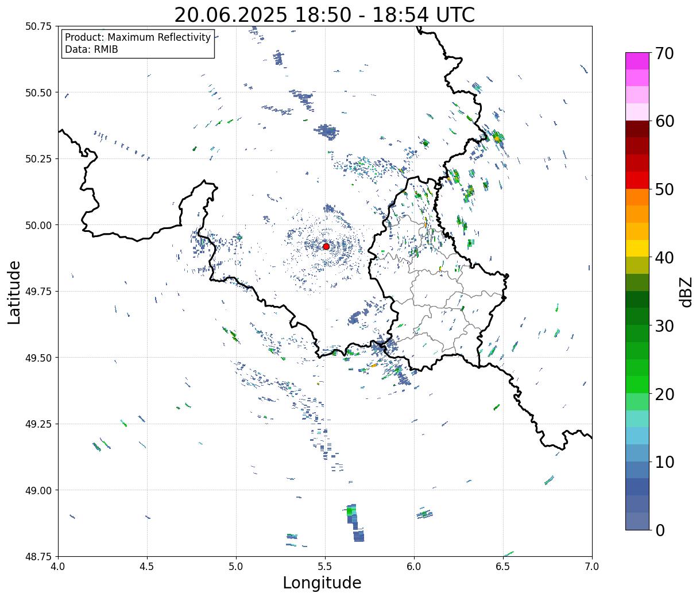Screen dimensions: 700x597
Task: Select the light blue swatch above 10 dBZ
Action: (637, 453)
